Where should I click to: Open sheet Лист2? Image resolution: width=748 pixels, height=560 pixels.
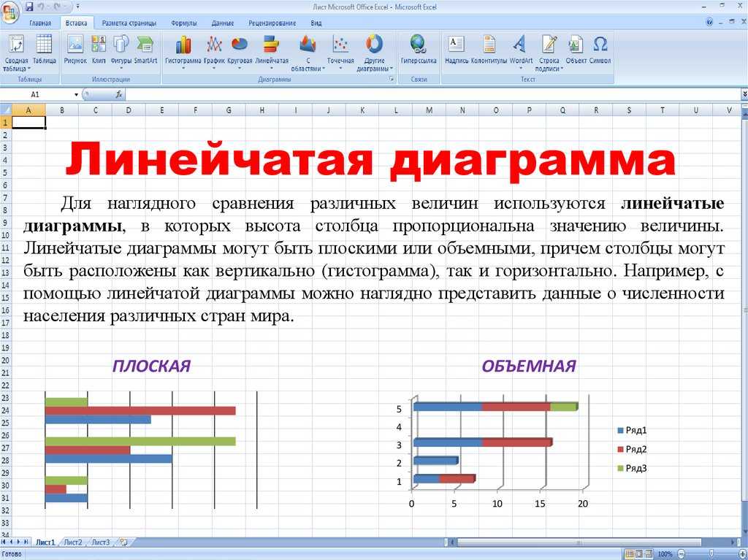[73, 542]
